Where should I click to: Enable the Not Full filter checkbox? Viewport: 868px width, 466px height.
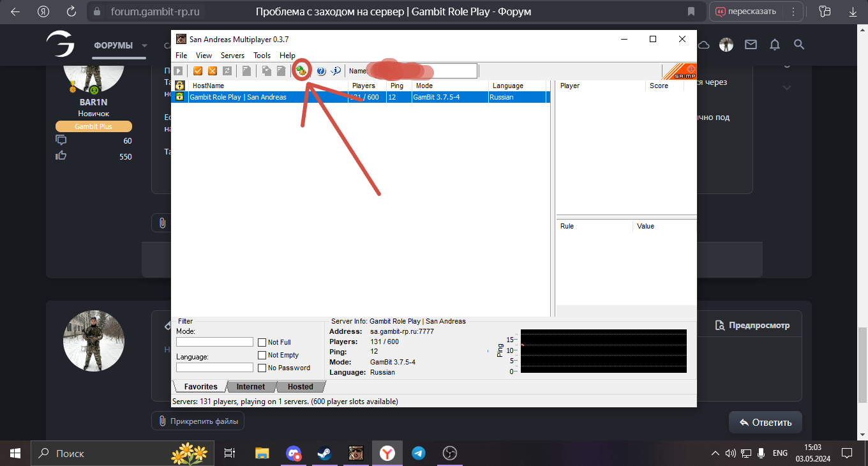pos(262,343)
